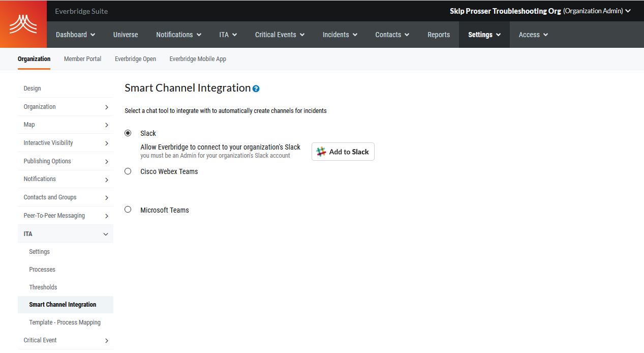Viewport: 644px width, 353px height.
Task: Switch to the Everbridge Open tab
Action: coord(135,59)
